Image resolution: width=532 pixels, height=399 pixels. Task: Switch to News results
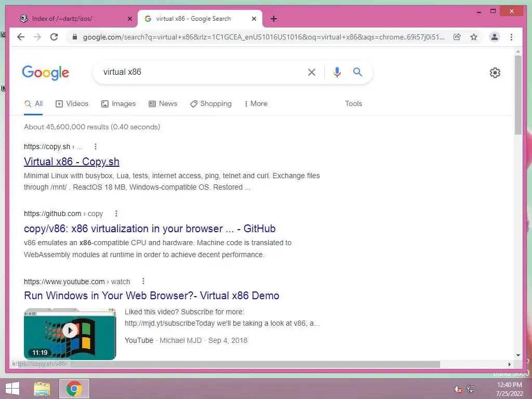click(163, 104)
